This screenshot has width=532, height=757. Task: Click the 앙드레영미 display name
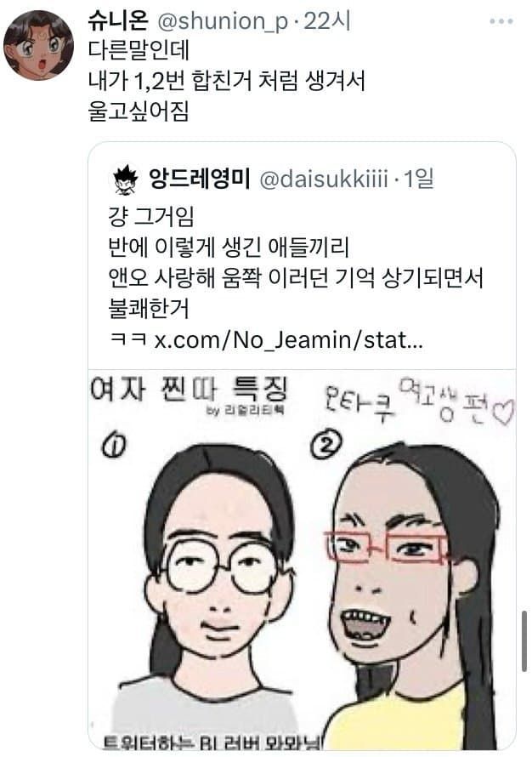(199, 179)
